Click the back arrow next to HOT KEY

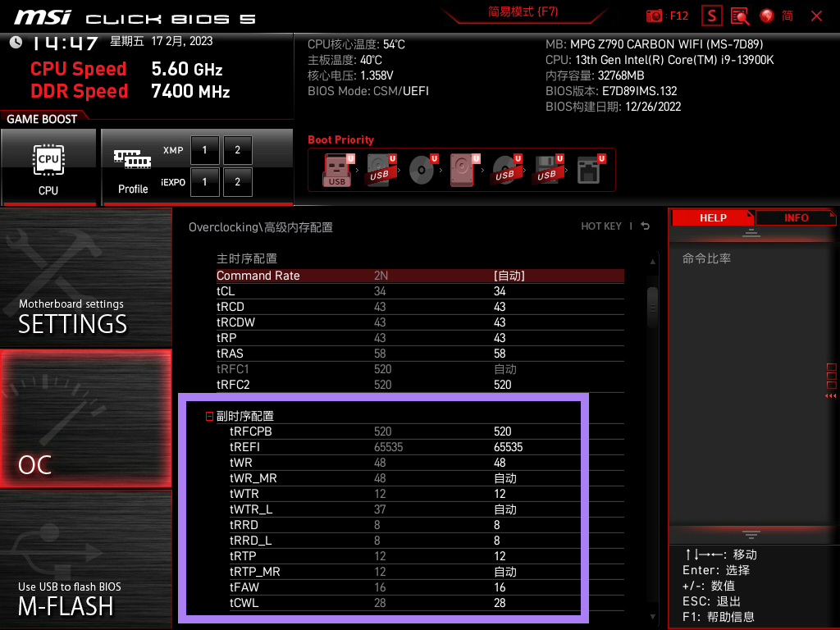646,226
